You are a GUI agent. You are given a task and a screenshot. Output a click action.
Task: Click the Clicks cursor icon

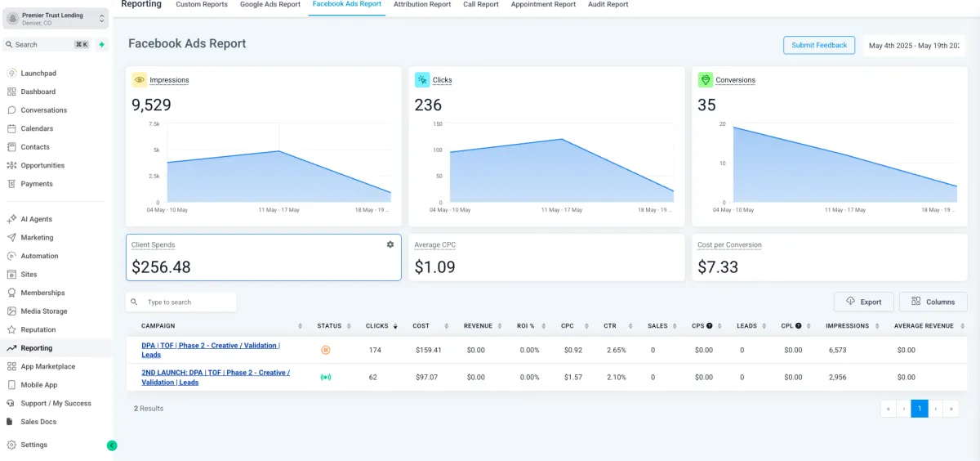click(422, 79)
